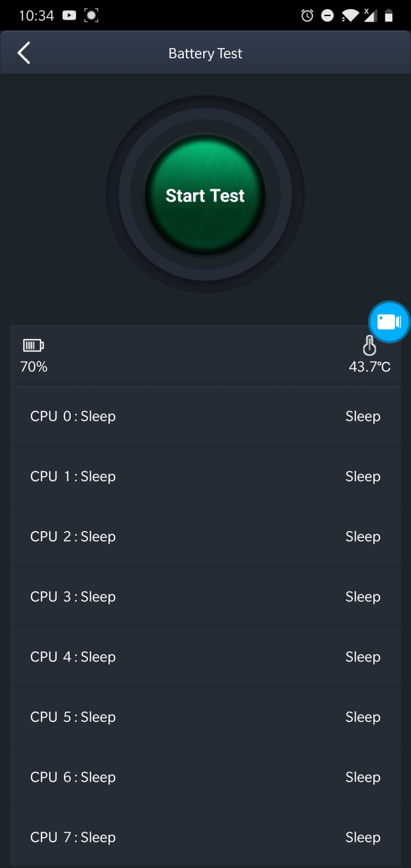This screenshot has height=868, width=411.
Task: Tap the Battery Test title text
Action: pyautogui.click(x=205, y=54)
